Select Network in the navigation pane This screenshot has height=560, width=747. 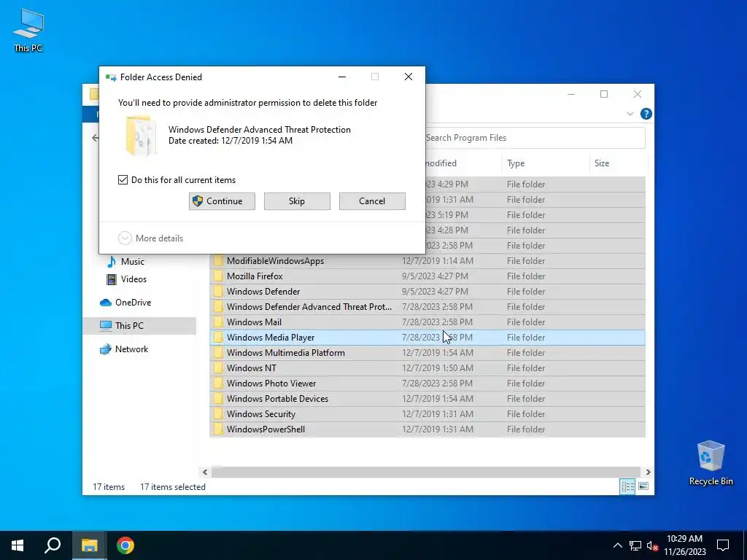[131, 349]
